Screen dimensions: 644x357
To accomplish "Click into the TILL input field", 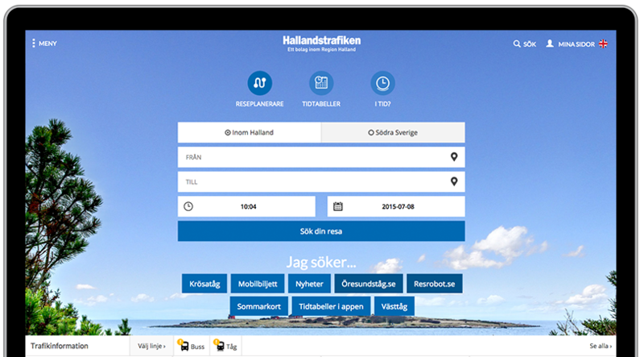I will coord(321,182).
